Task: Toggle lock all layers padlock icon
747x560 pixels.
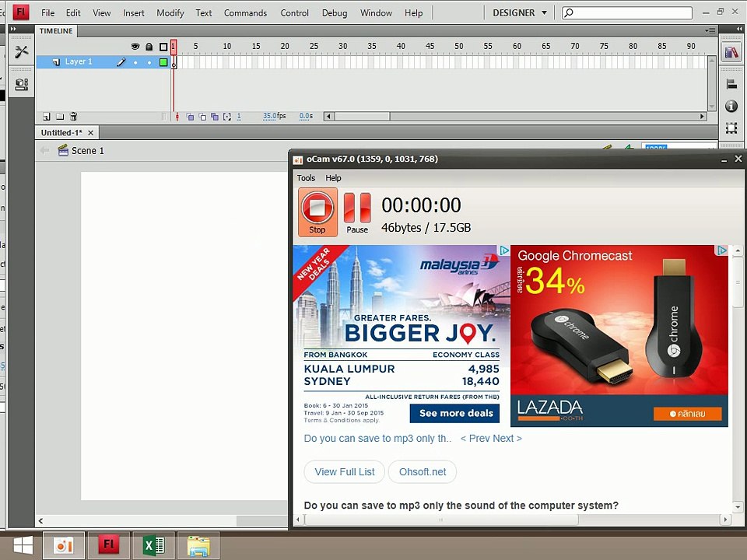Action: click(x=149, y=47)
